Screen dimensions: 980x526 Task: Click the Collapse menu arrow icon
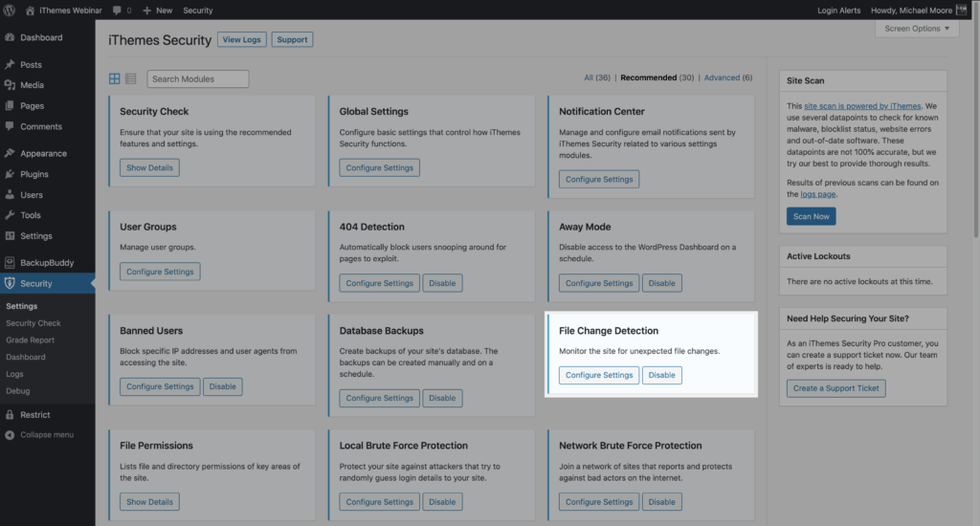[10, 435]
